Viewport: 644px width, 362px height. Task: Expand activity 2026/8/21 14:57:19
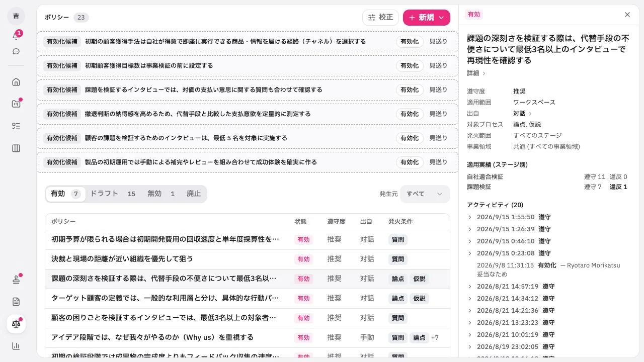click(x=511, y=287)
